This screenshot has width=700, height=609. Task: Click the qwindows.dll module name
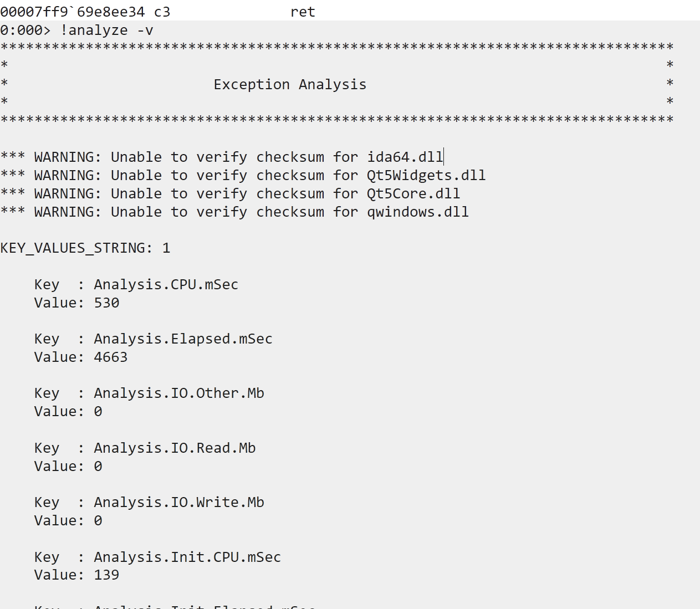click(x=417, y=212)
